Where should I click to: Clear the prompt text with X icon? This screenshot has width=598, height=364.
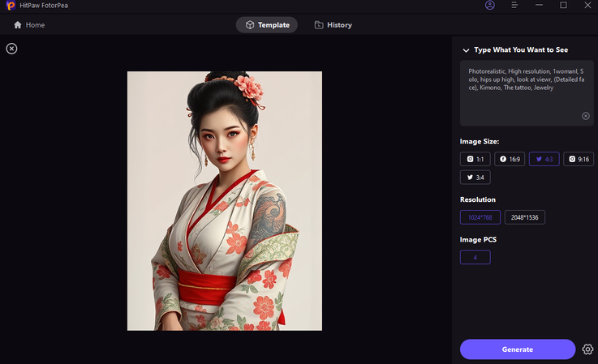click(586, 116)
